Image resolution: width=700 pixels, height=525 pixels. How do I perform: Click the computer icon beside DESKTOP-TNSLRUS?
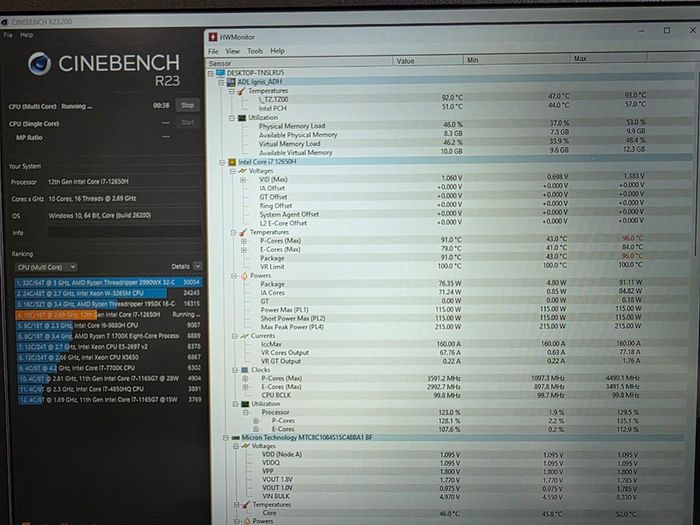(x=220, y=73)
